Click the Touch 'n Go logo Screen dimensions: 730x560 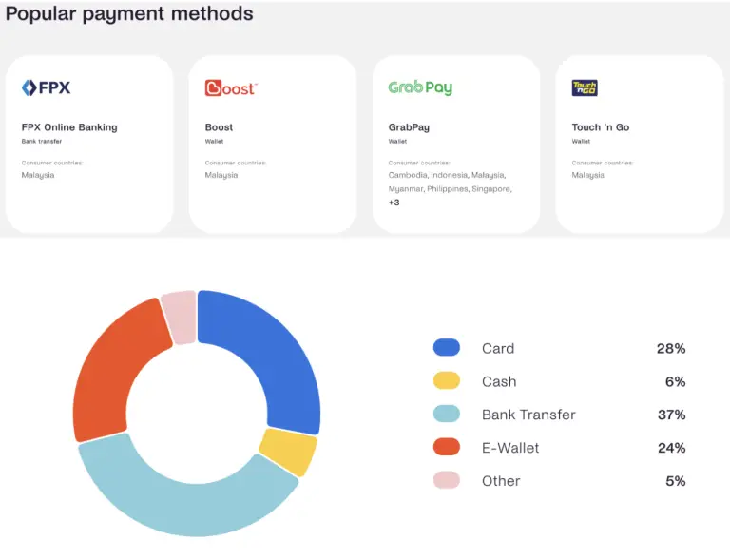tap(585, 88)
